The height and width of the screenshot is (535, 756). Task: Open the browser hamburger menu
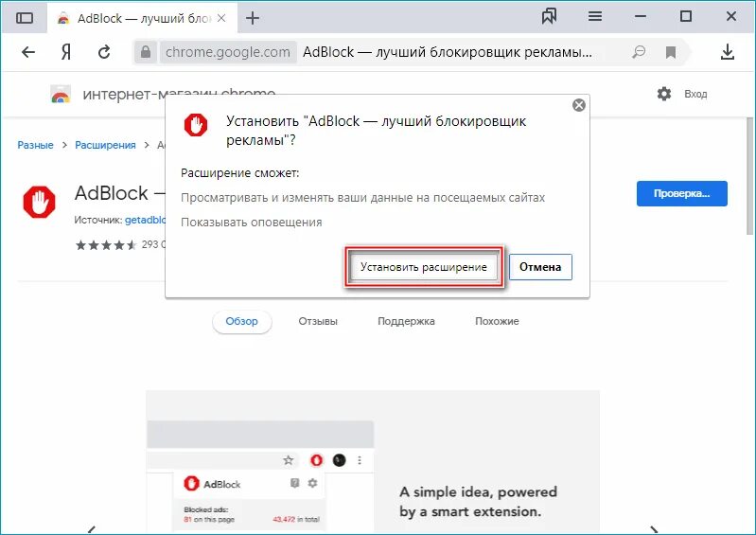595,16
